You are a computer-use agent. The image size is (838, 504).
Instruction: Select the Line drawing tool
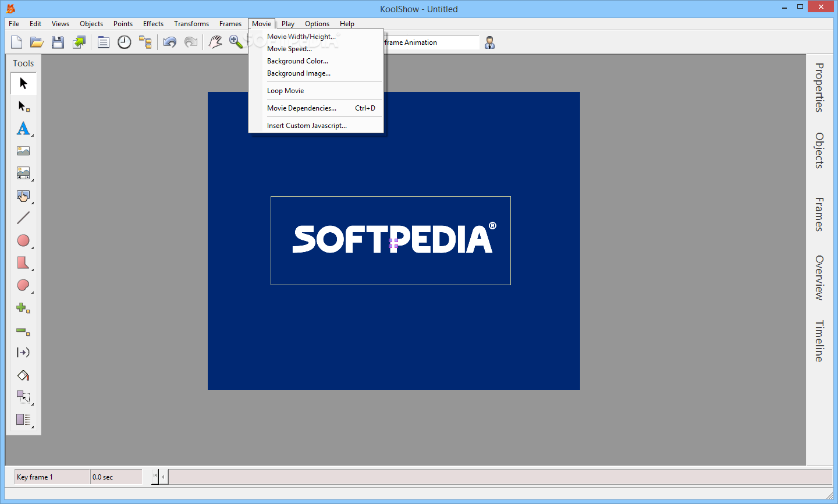23,218
